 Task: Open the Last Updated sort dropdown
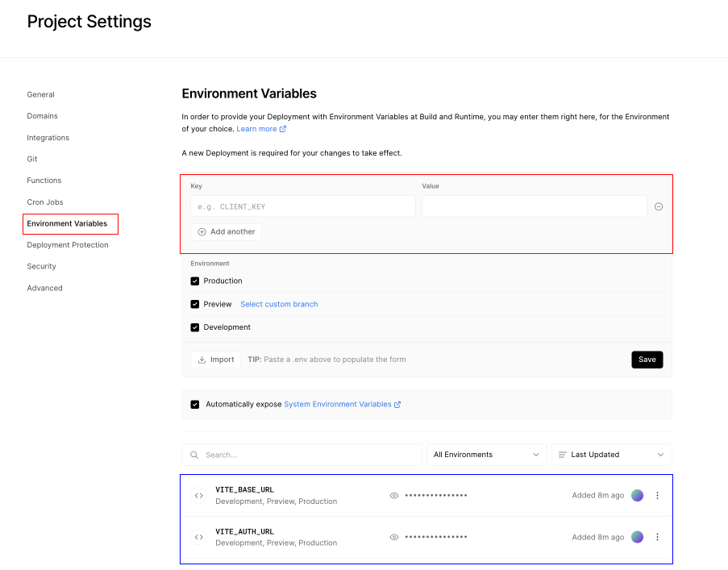click(x=612, y=455)
